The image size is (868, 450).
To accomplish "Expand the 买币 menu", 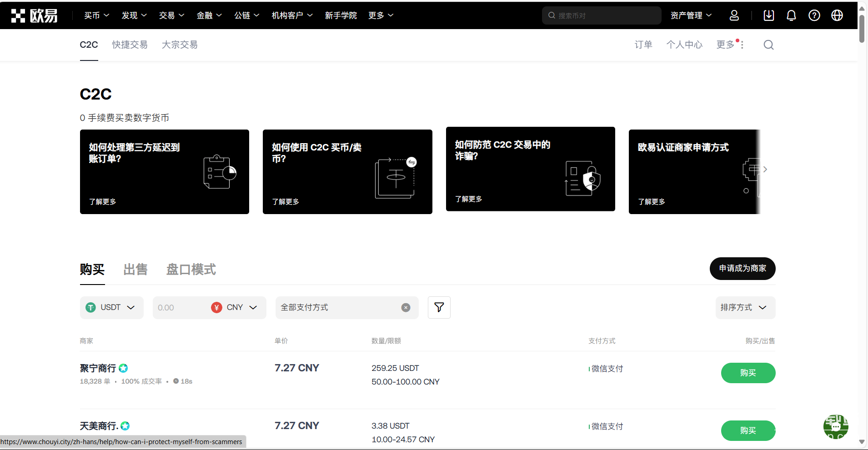I will point(97,15).
